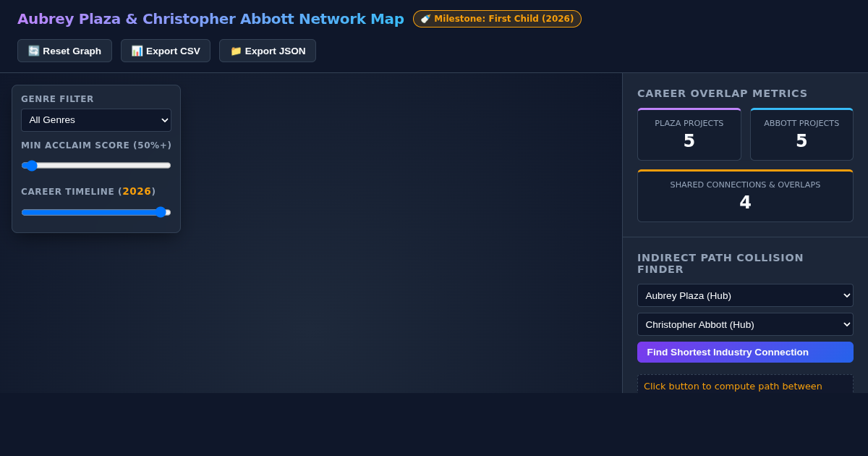Viewport: 868px width, 456px height.
Task: Adjust the Min Acclaim Score slider
Action: 96,165
